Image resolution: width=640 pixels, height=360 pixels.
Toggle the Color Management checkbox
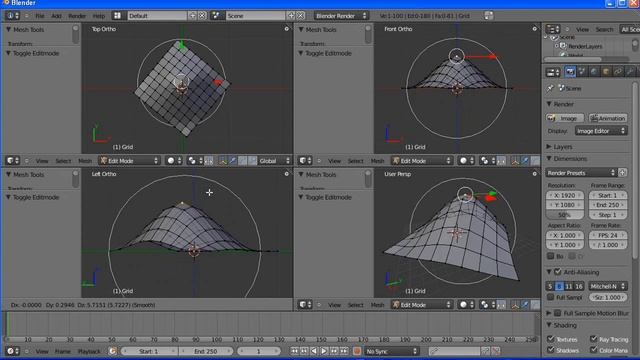coord(593,350)
